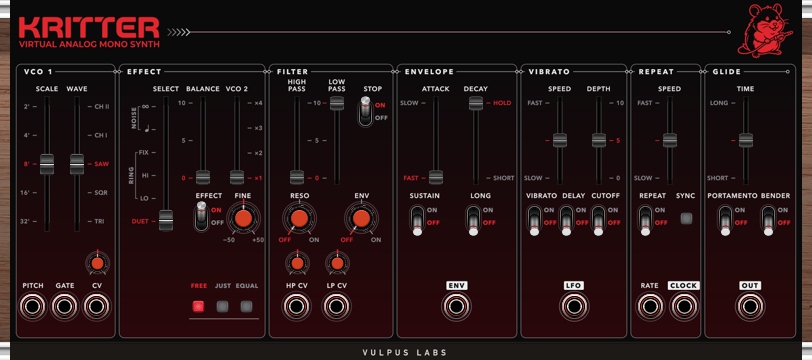Click the HP CV jack socket
The width and height of the screenshot is (812, 360).
296,307
